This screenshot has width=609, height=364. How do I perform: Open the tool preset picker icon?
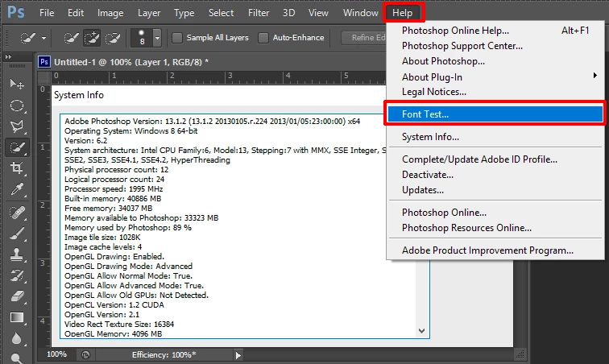pos(28,38)
